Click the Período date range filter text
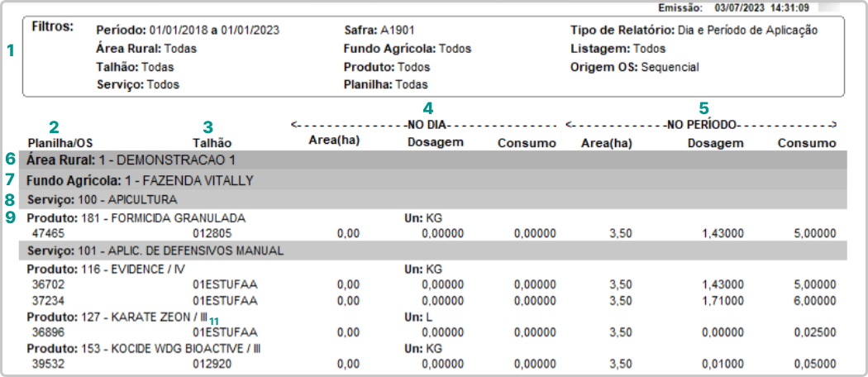868x377 pixels. [188, 31]
